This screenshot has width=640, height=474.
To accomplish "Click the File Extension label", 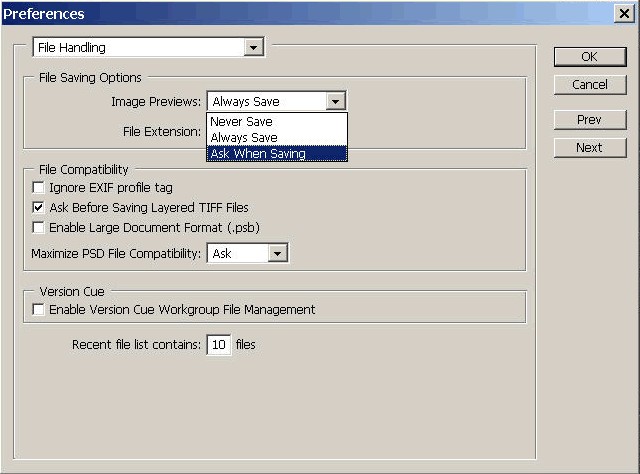I will (161, 131).
